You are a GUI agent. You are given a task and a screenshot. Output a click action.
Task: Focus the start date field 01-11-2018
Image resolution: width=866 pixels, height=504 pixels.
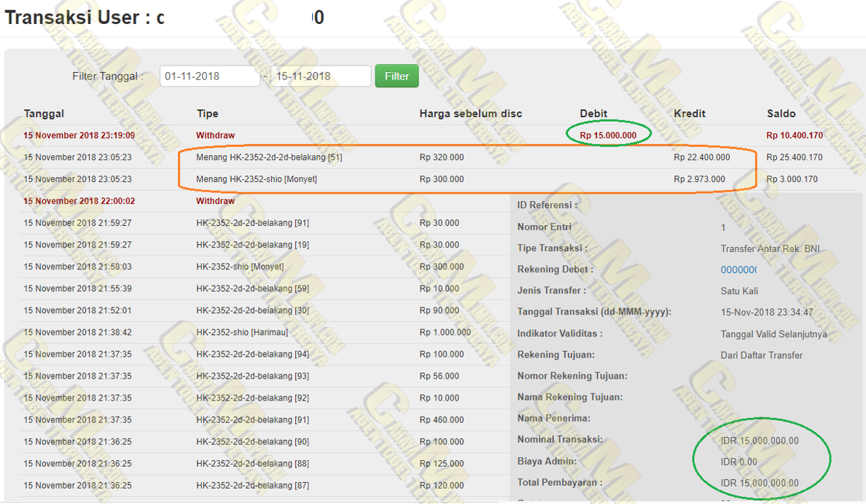coord(209,76)
